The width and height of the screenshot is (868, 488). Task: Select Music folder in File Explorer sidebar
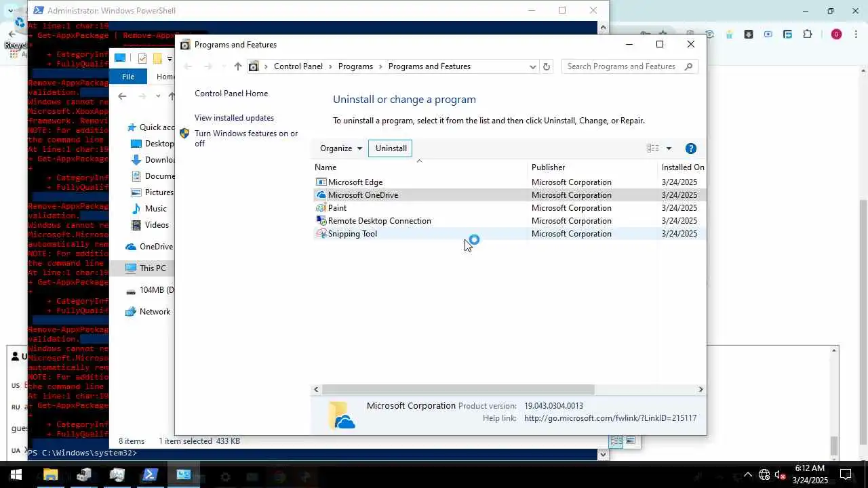pyautogui.click(x=155, y=209)
